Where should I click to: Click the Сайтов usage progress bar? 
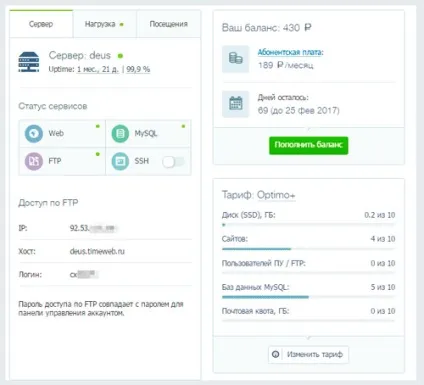pos(308,249)
